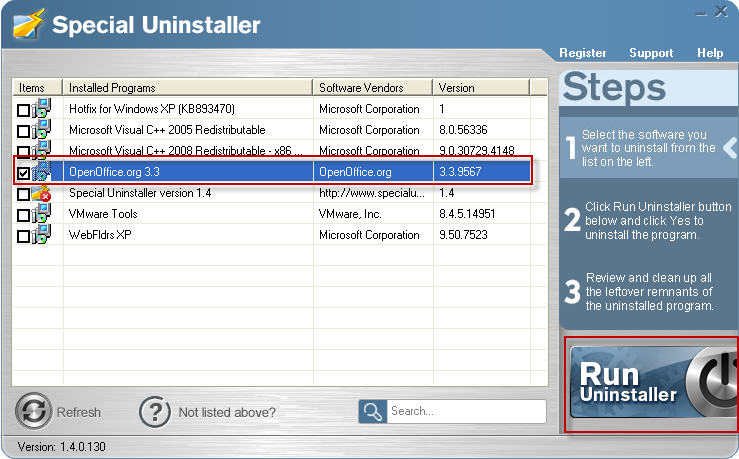Minimize the Special Uninstaller window
This screenshot has width=739, height=459.
click(x=701, y=14)
